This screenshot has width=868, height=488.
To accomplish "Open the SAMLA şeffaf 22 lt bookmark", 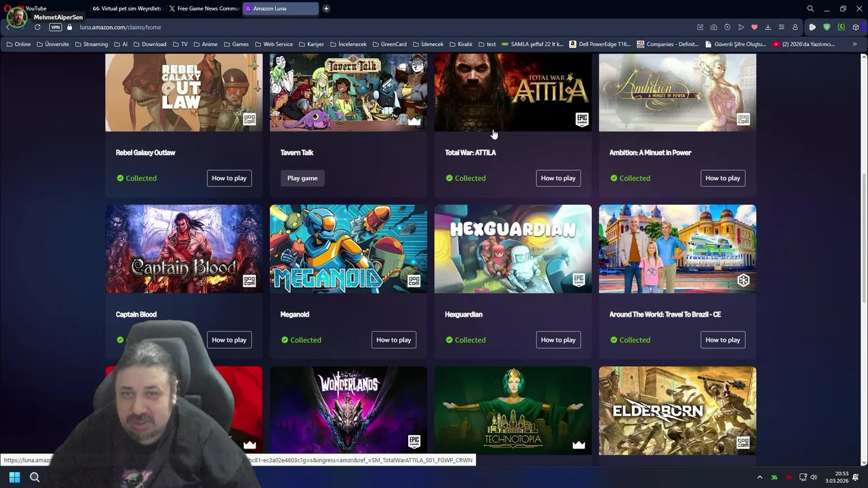I will (533, 44).
